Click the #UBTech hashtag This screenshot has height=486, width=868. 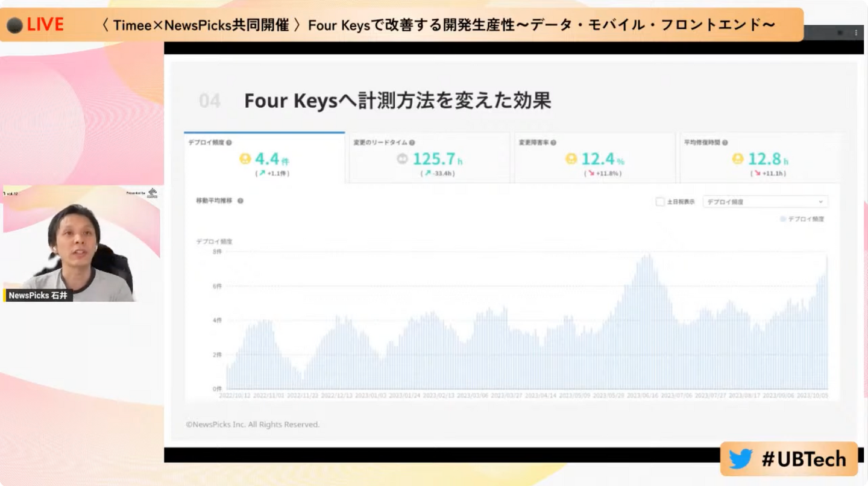(x=804, y=460)
